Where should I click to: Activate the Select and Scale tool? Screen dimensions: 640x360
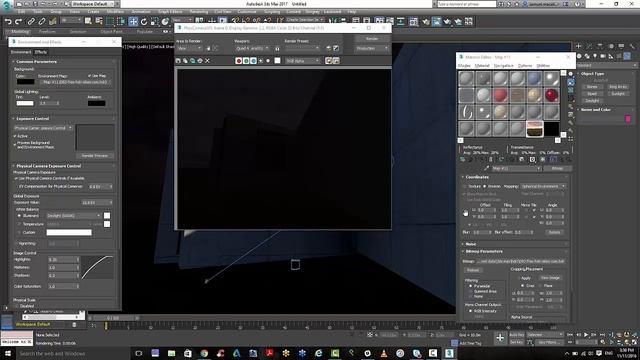[x=154, y=21]
